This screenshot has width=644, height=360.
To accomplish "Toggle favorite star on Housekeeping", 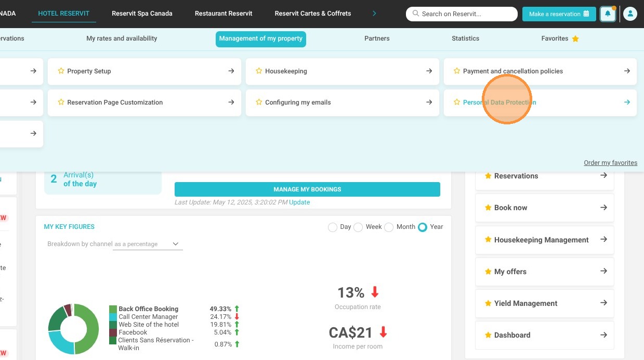I will (259, 71).
